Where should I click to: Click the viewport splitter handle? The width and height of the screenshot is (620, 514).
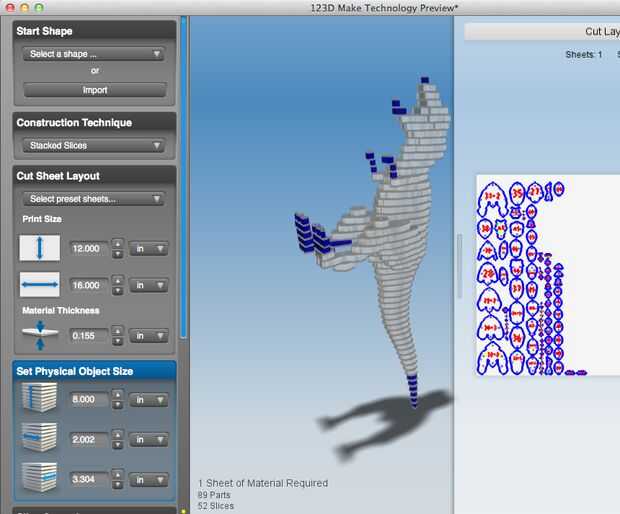point(459,266)
